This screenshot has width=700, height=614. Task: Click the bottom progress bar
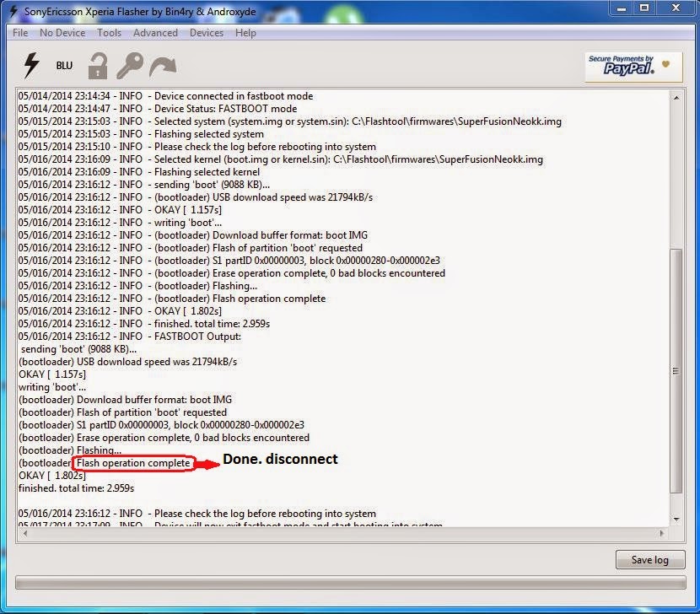click(351, 582)
